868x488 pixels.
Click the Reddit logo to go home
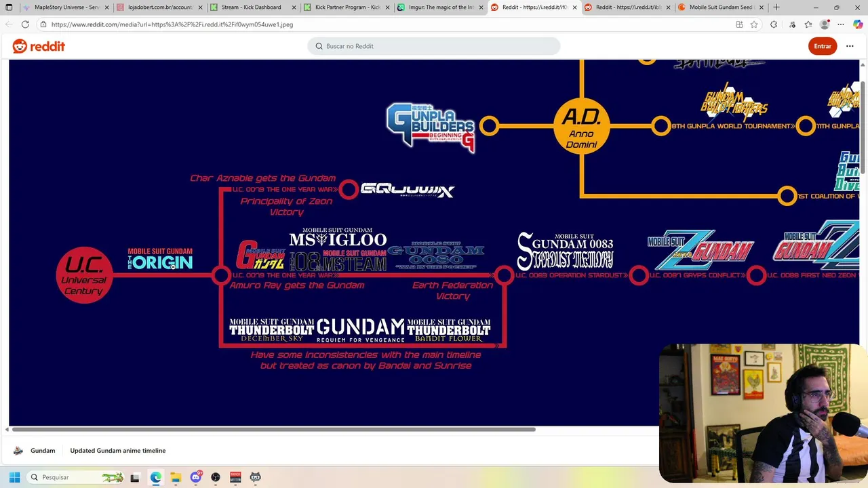pyautogui.click(x=39, y=46)
